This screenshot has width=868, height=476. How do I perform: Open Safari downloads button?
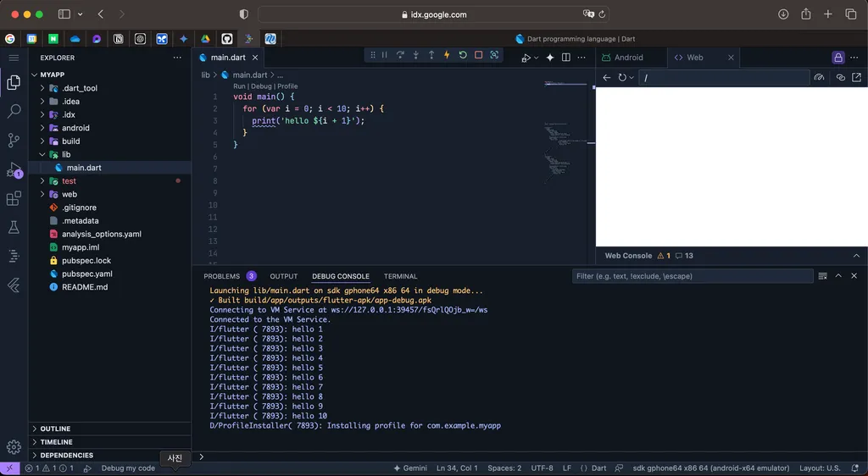click(x=782, y=14)
